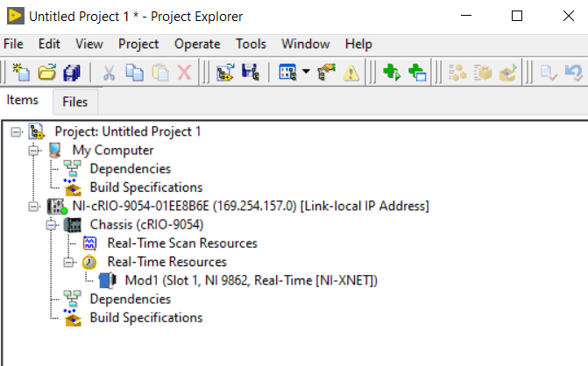Click the cRIO target device icon
Viewport: 588px width, 366px height.
coord(57,207)
